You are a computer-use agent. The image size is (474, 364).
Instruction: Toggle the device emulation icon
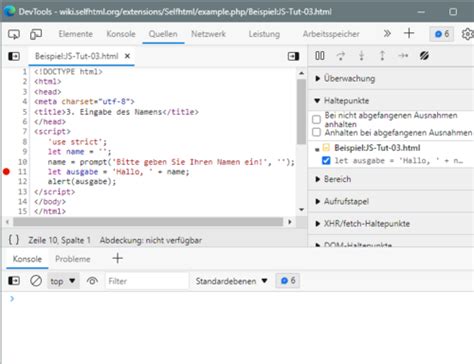tap(36, 34)
